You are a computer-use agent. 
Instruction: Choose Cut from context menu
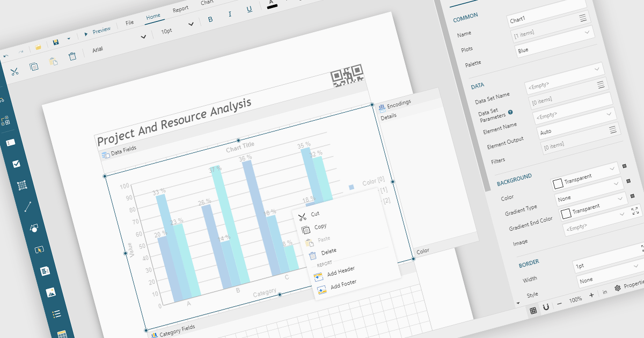(x=315, y=214)
